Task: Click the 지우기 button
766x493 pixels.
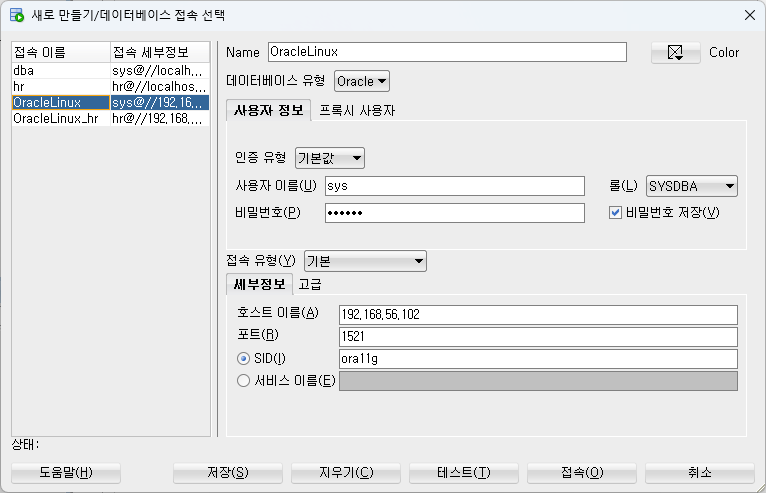Action: [346, 472]
